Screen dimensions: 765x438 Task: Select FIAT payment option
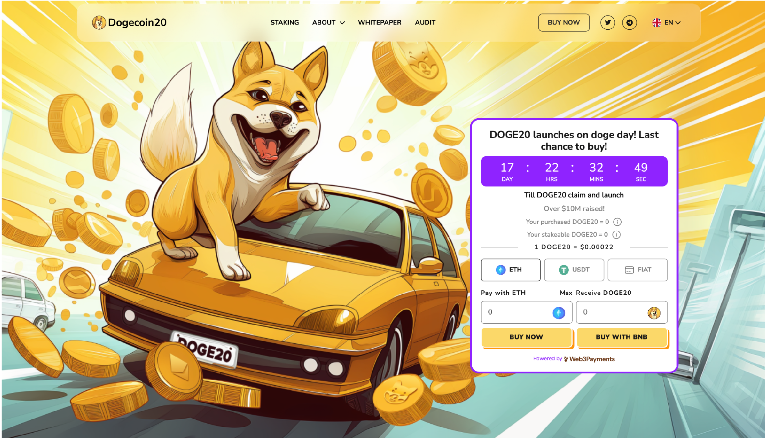pyautogui.click(x=638, y=270)
